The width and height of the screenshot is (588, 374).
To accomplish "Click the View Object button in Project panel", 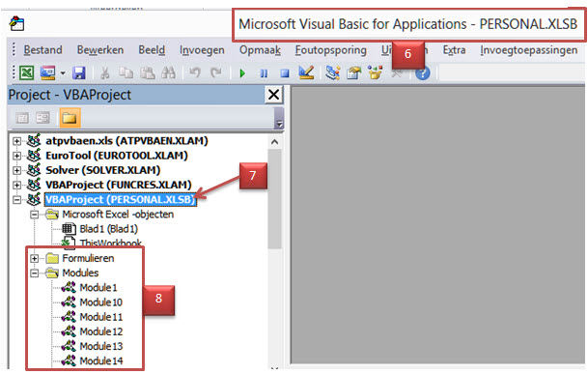I will (42, 118).
